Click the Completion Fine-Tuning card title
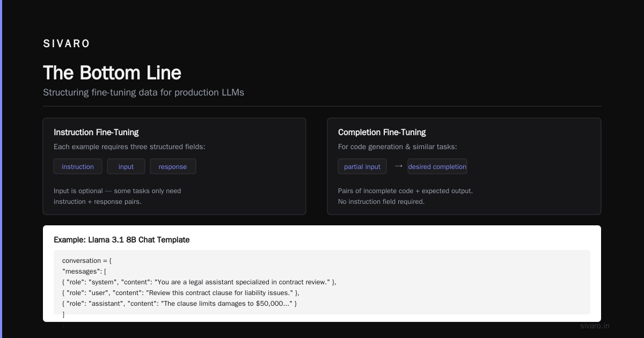The width and height of the screenshot is (644, 338). (x=382, y=132)
